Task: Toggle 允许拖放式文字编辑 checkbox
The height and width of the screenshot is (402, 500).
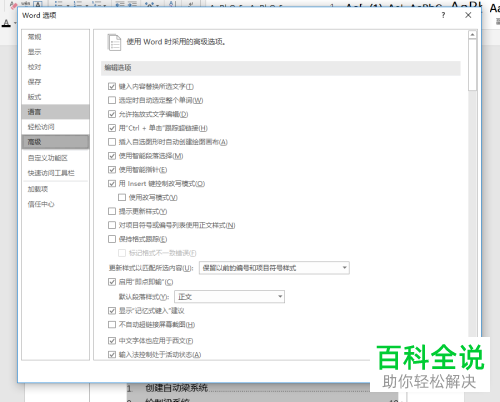Action: [112, 114]
